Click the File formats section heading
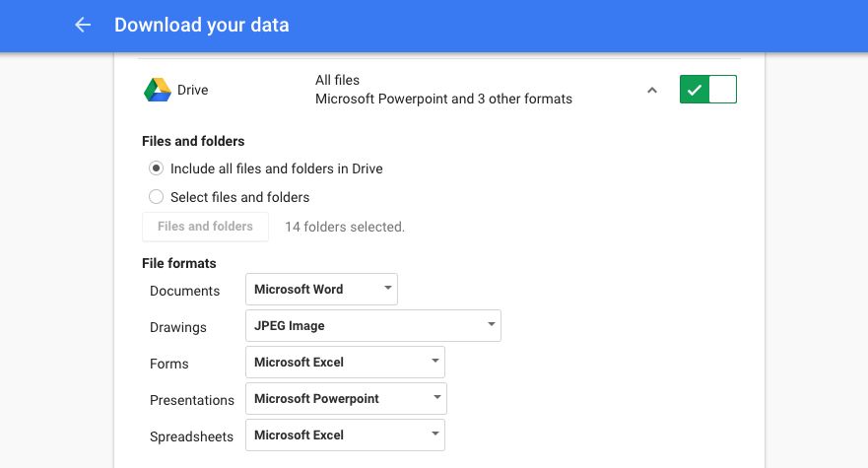 [178, 263]
